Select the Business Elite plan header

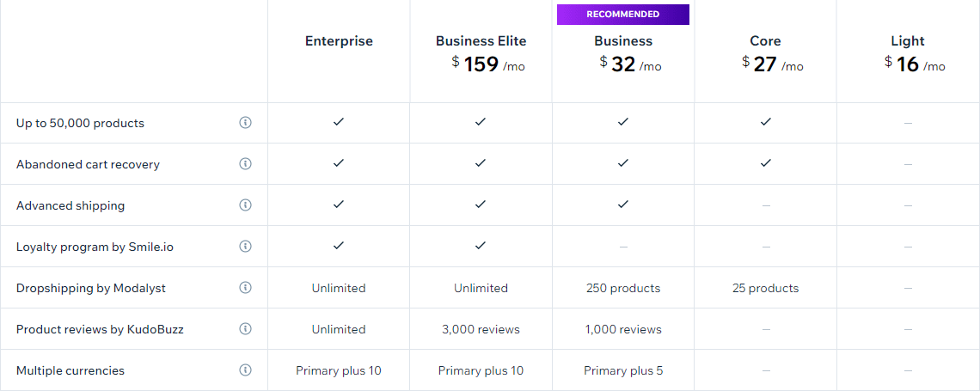point(481,41)
